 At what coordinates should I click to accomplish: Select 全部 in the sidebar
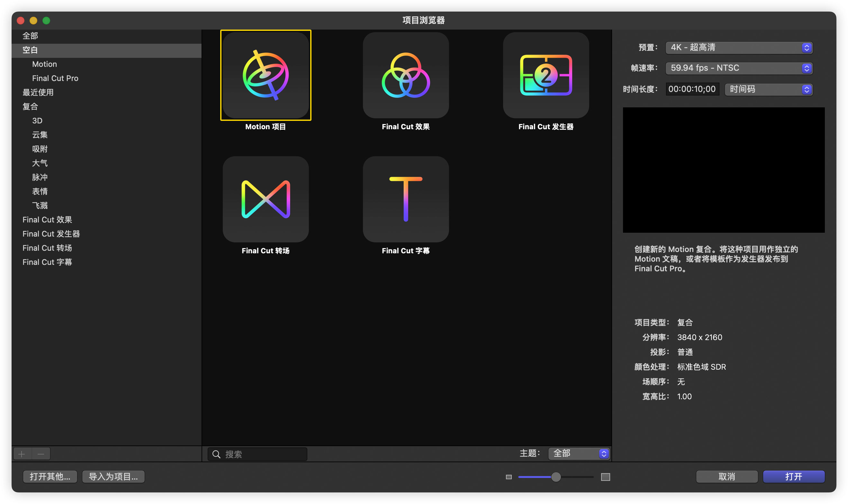106,36
